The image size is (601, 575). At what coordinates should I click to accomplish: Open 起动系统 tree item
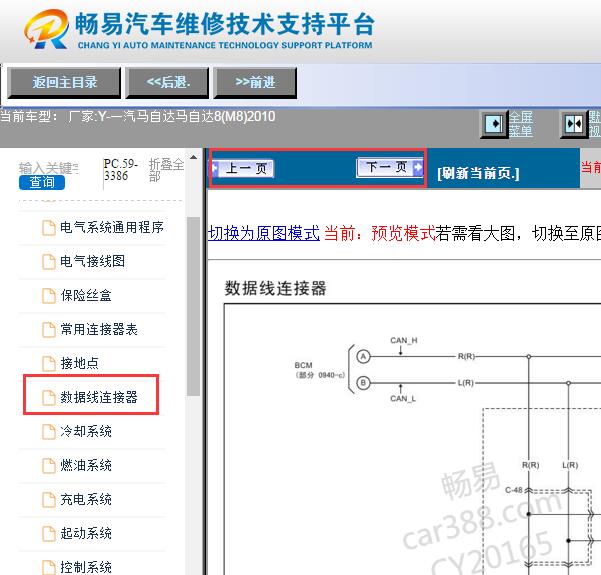(x=86, y=534)
